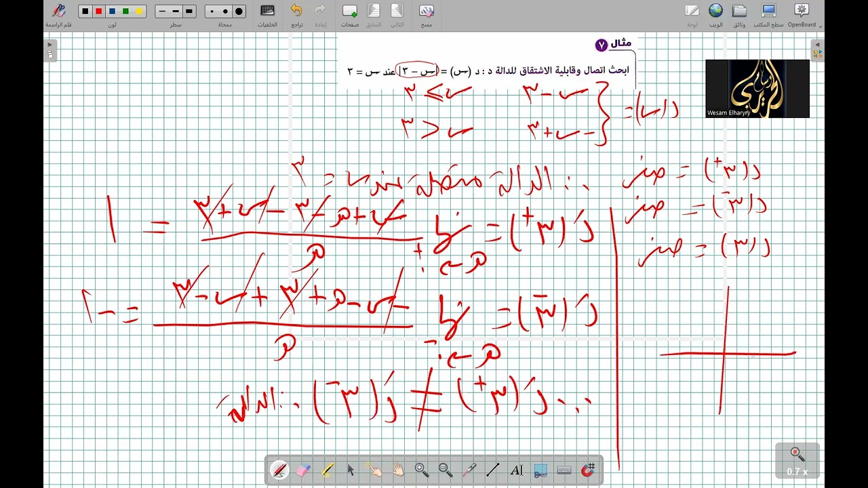Image resolution: width=868 pixels, height=488 pixels.
Task: Select the black pen color
Action: 85,12
